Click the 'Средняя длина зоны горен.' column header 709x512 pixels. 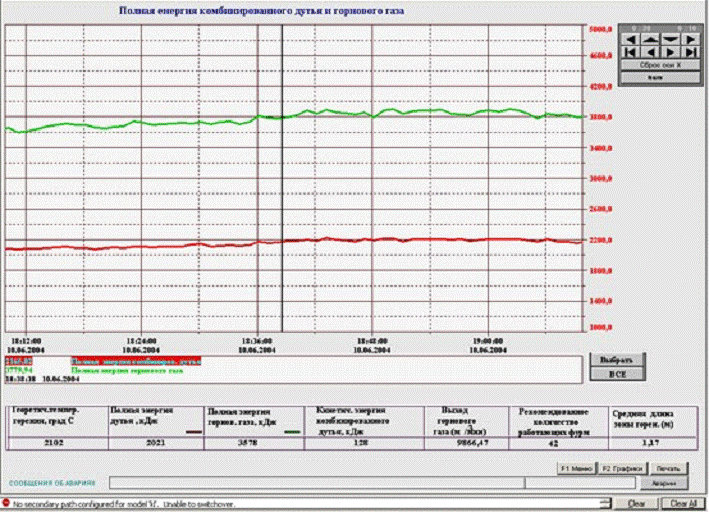(x=643, y=419)
